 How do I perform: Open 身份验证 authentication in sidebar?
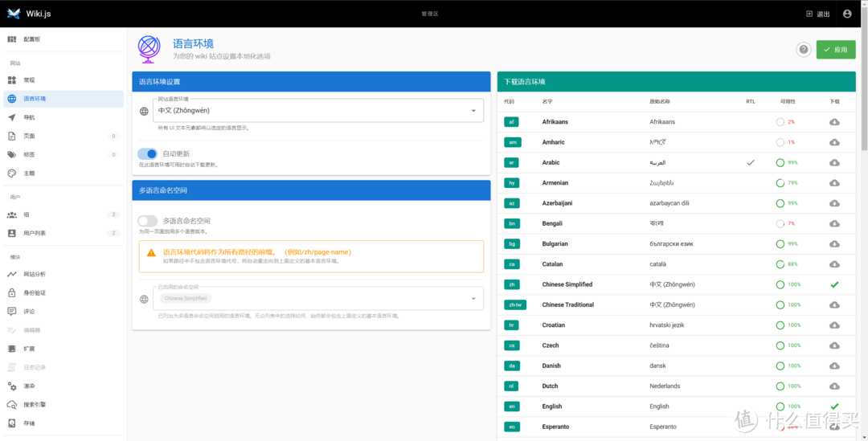pyautogui.click(x=35, y=292)
